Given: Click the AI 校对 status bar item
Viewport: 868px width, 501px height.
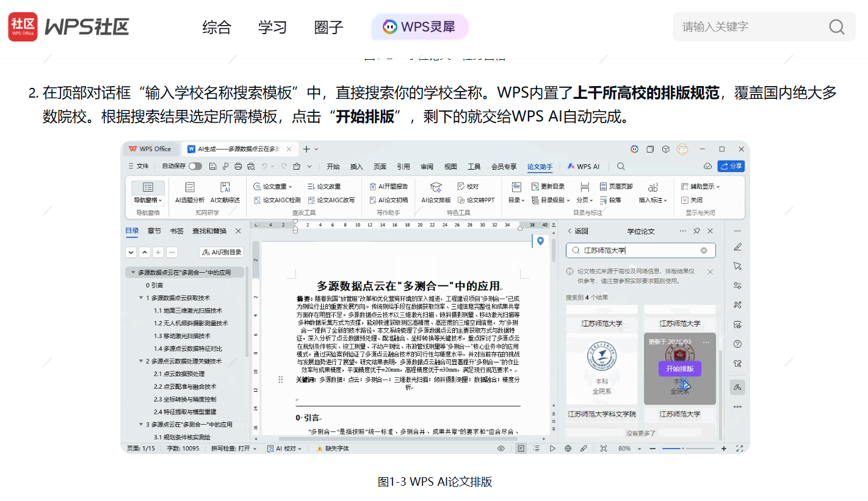Looking at the screenshot, I should click(285, 449).
